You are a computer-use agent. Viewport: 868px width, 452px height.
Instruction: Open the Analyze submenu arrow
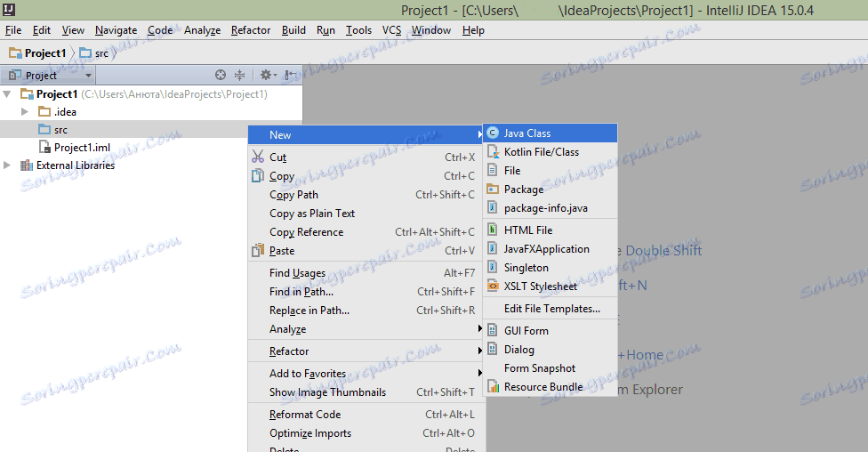coord(479,329)
